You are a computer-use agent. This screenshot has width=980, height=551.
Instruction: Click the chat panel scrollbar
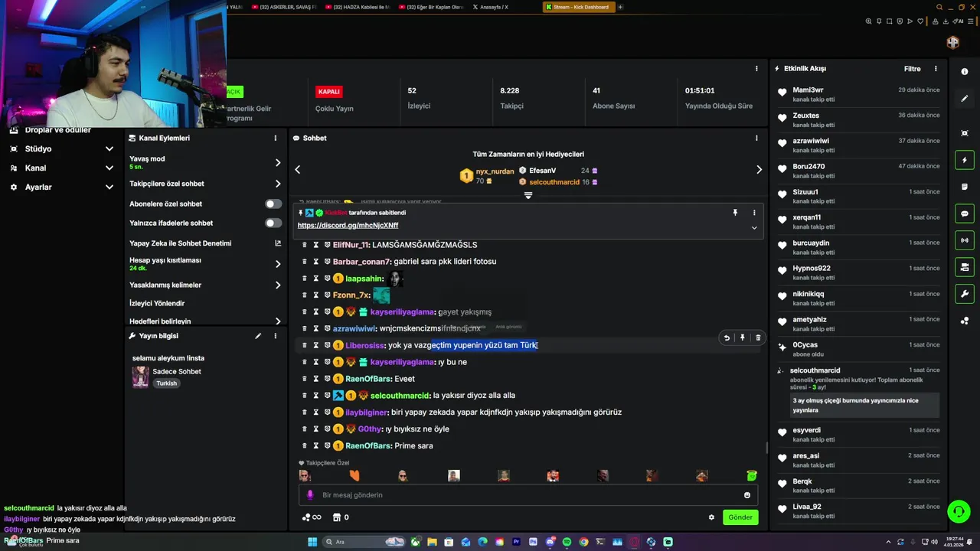[766, 448]
